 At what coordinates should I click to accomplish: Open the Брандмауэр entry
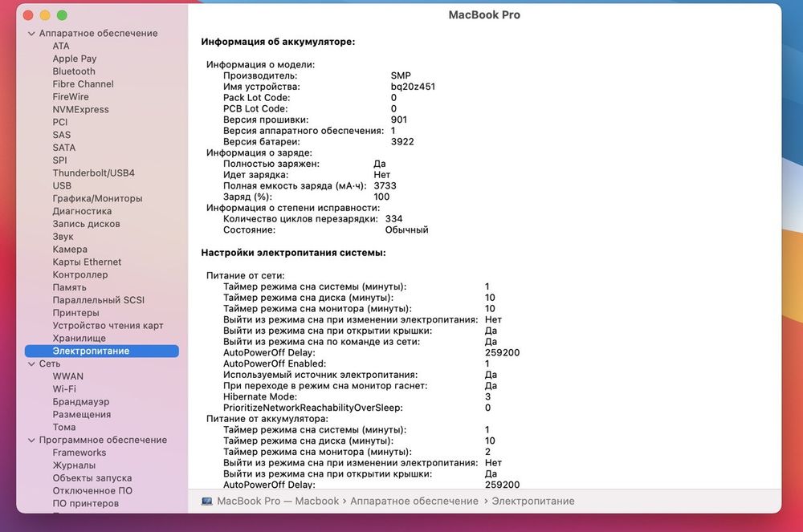coord(80,402)
